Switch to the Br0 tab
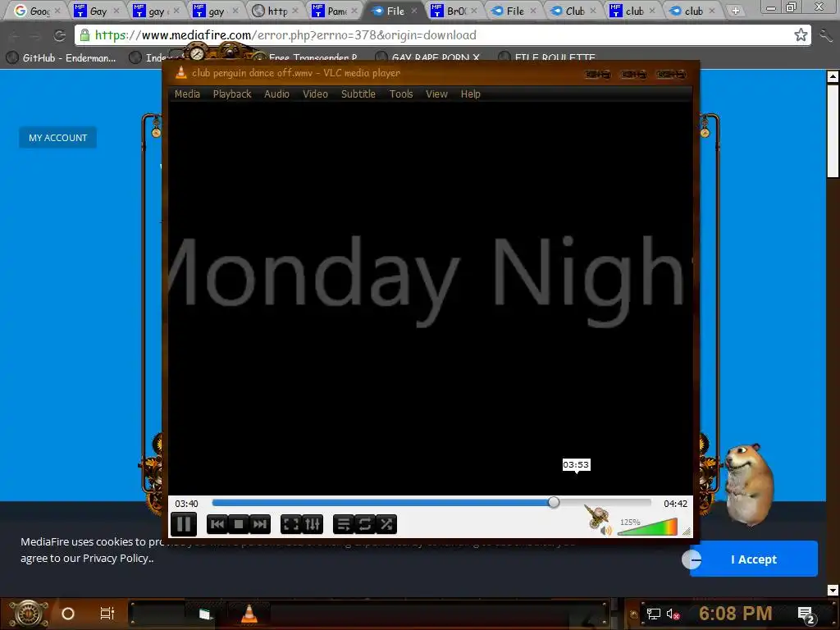The width and height of the screenshot is (840, 630). [x=453, y=11]
